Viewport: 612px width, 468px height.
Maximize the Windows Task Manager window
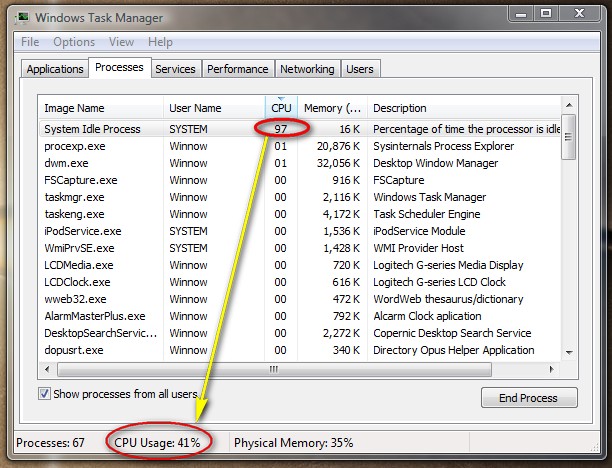point(546,14)
